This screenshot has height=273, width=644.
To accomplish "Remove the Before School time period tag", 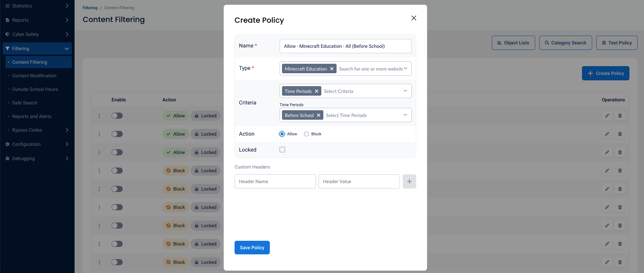I will (x=319, y=115).
